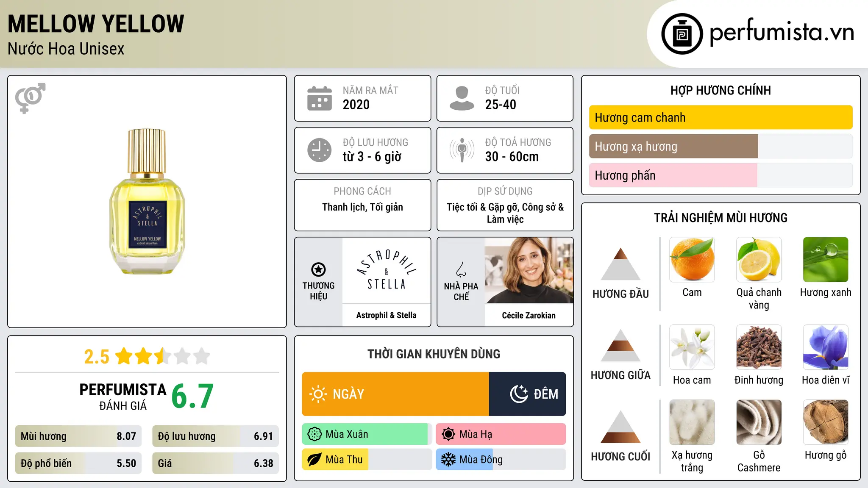Click the clock icon beside Độ lưu hương

pyautogui.click(x=320, y=150)
